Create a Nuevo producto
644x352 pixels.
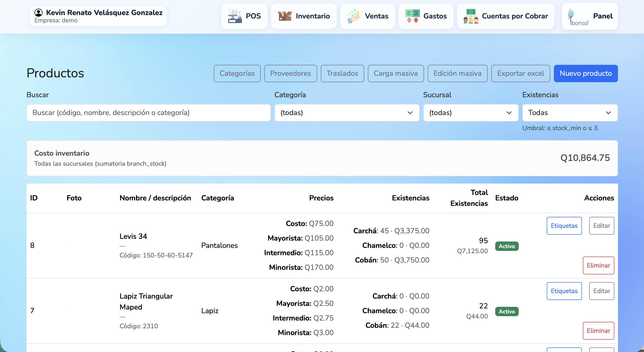(586, 74)
